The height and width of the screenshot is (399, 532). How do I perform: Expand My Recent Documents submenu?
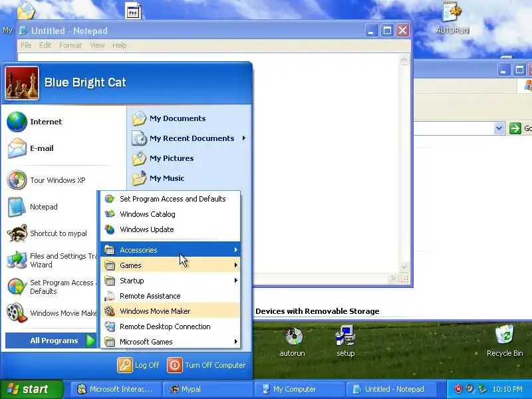point(189,138)
